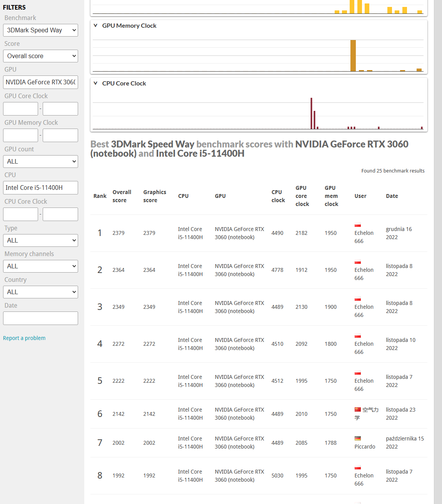Click the Chinese flag icon in rank 6 row
Screen dimensions: 442x504
point(357,410)
